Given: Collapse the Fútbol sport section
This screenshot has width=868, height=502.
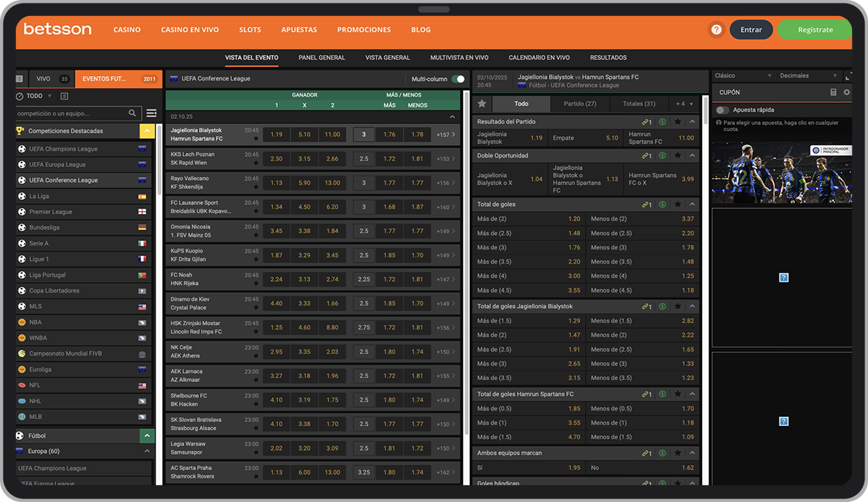Looking at the screenshot, I should [147, 436].
